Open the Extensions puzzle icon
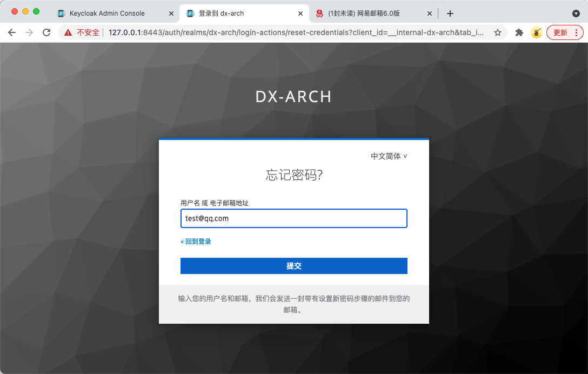Screen dimensions: 588x374 (x=519, y=32)
